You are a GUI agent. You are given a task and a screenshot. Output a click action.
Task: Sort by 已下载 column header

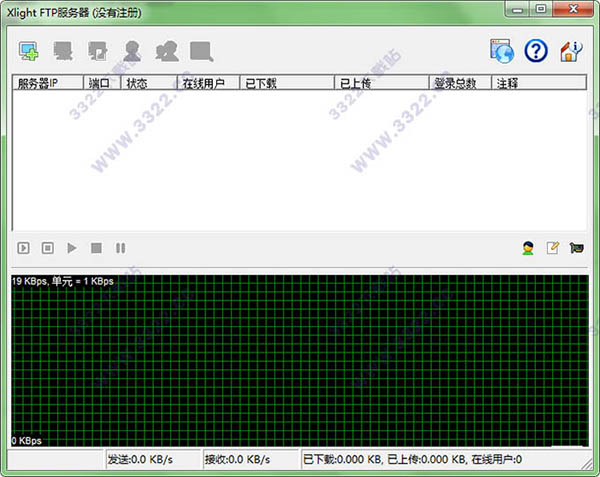click(287, 83)
